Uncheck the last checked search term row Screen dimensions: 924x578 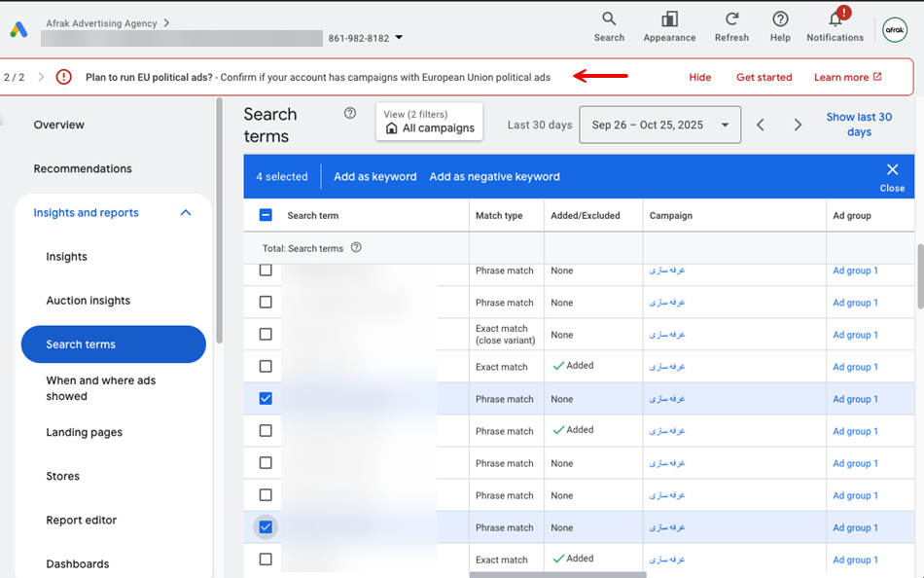[x=266, y=527]
